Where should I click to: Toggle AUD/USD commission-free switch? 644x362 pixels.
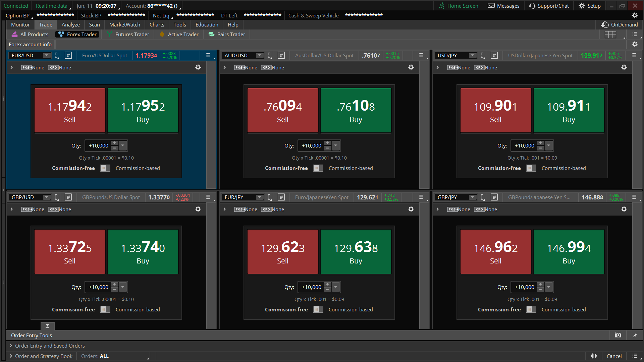coord(318,168)
